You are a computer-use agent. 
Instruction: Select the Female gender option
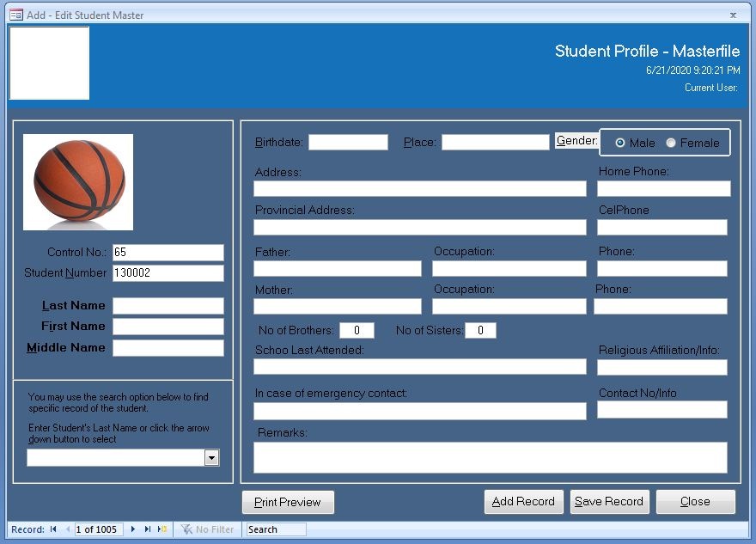(x=672, y=143)
